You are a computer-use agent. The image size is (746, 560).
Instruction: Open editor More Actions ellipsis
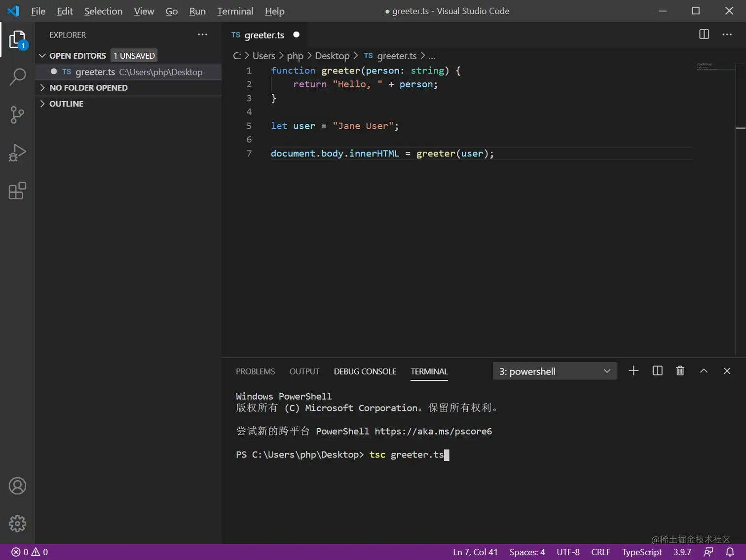tap(727, 34)
